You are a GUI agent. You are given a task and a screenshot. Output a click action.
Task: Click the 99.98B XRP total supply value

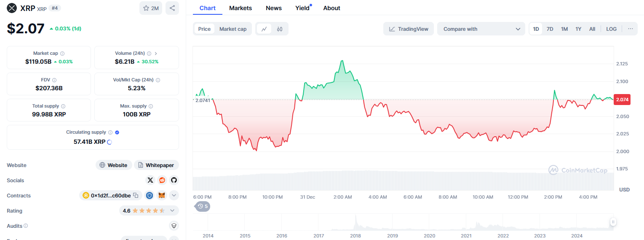click(x=49, y=114)
